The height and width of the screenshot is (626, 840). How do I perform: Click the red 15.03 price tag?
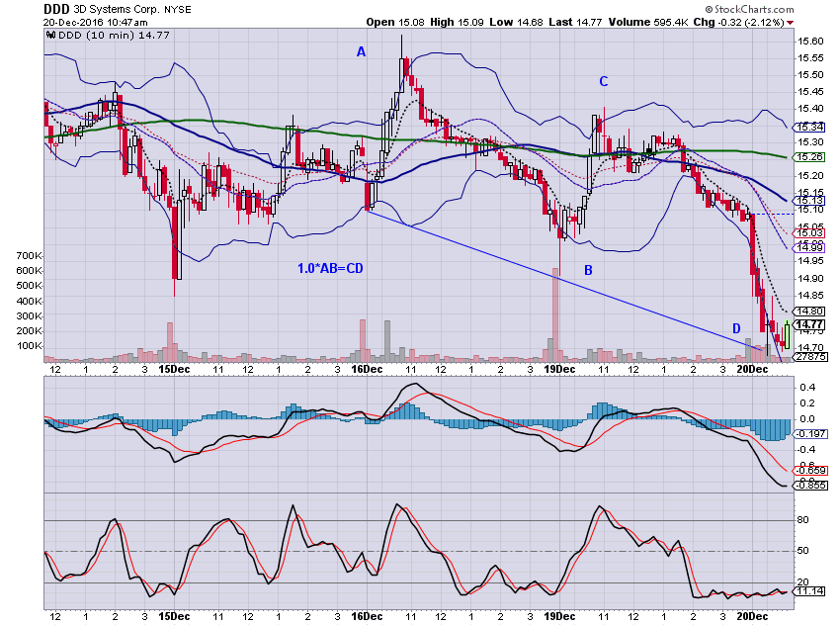[809, 233]
